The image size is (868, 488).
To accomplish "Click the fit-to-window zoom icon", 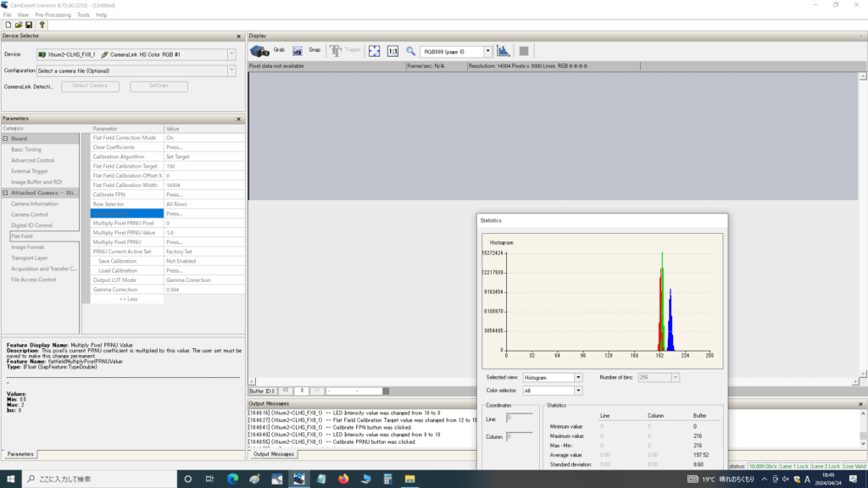I will coord(374,51).
